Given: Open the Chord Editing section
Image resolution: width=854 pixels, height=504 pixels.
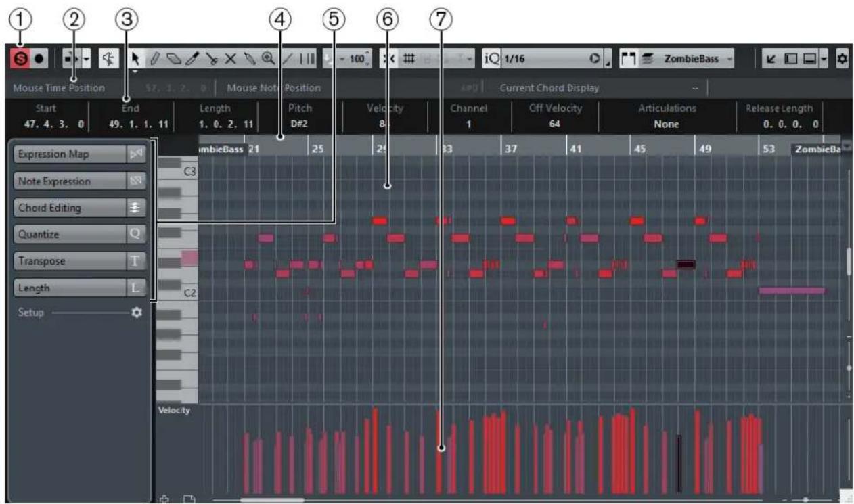Looking at the screenshot, I should point(70,208).
